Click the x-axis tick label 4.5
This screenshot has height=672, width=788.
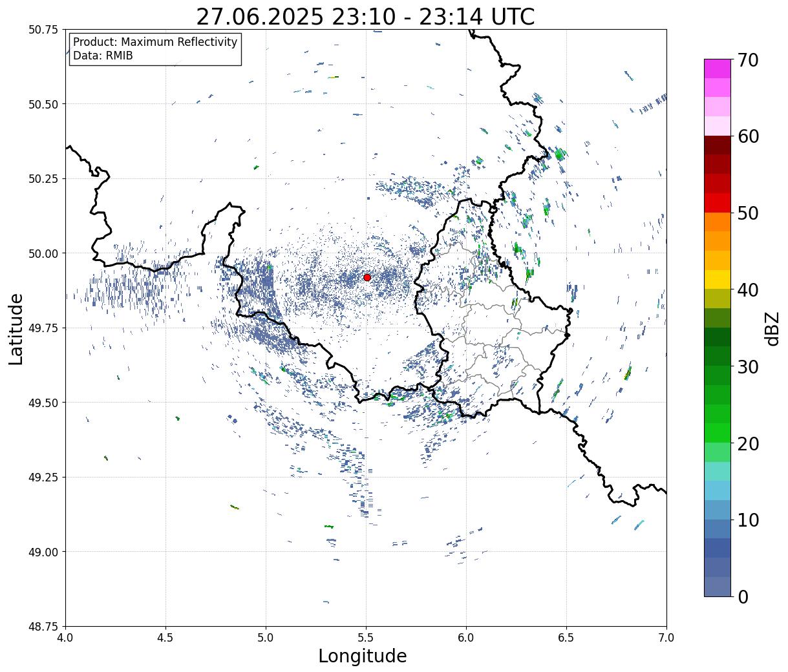pos(165,637)
